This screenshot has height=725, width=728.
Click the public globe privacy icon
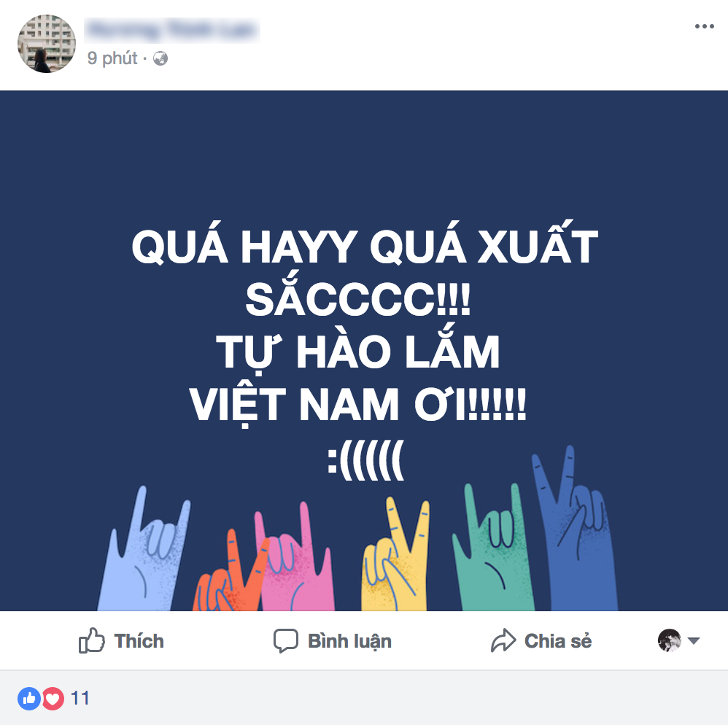(x=160, y=58)
